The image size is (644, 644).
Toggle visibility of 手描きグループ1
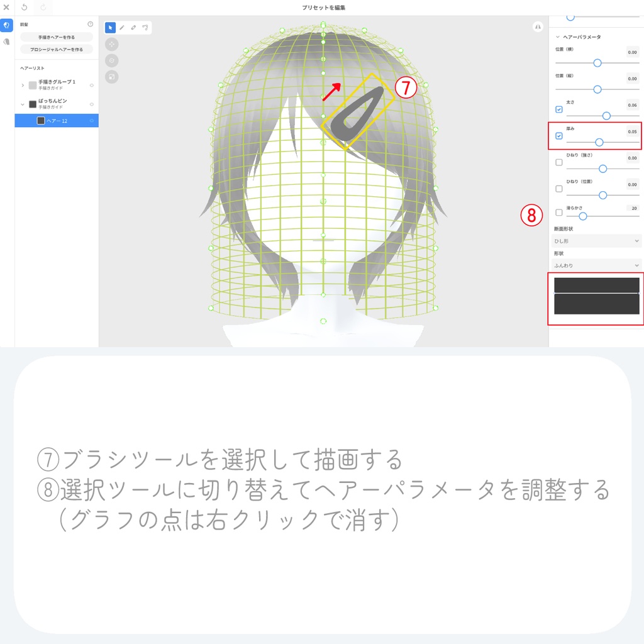pos(92,86)
